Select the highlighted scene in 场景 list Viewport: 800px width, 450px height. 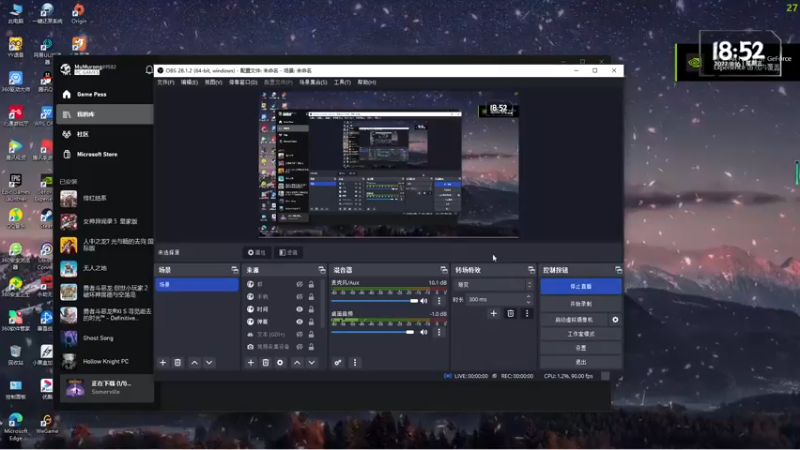click(x=196, y=285)
